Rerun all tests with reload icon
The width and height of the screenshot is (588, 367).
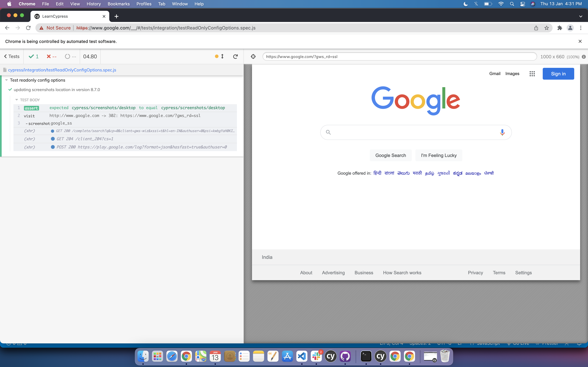click(x=235, y=57)
